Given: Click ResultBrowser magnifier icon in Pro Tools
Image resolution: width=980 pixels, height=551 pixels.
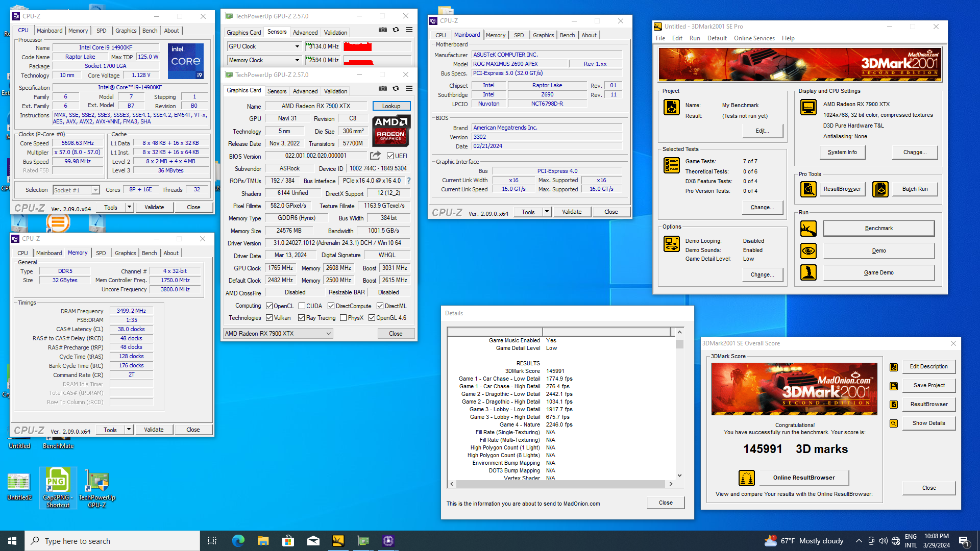Looking at the screenshot, I should coord(808,189).
